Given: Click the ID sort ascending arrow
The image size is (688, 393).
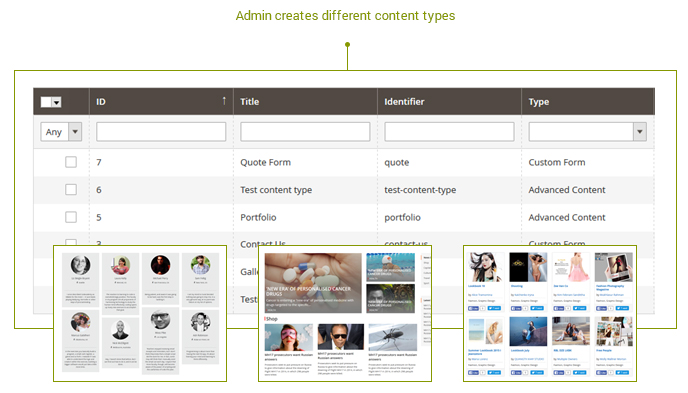Looking at the screenshot, I should pos(224,101).
